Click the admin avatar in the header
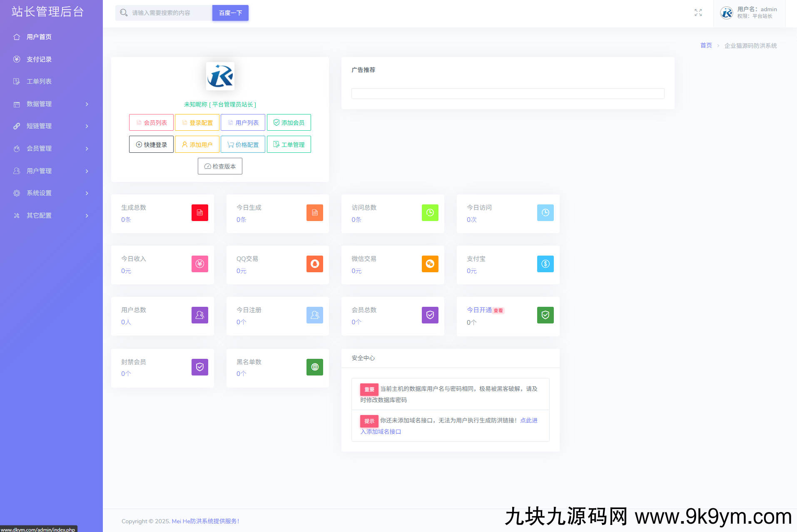Image resolution: width=797 pixels, height=532 pixels. point(727,13)
